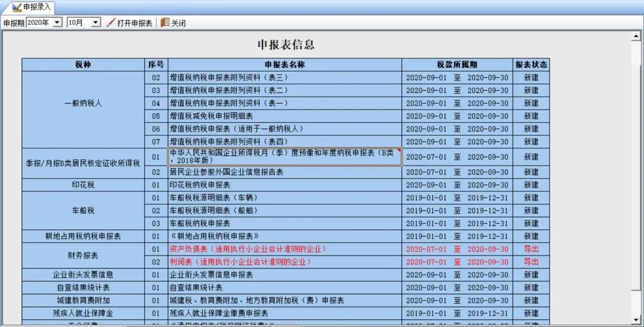Select 车船税纳税申报表
Screen dimensions: 644x327
click(284, 223)
